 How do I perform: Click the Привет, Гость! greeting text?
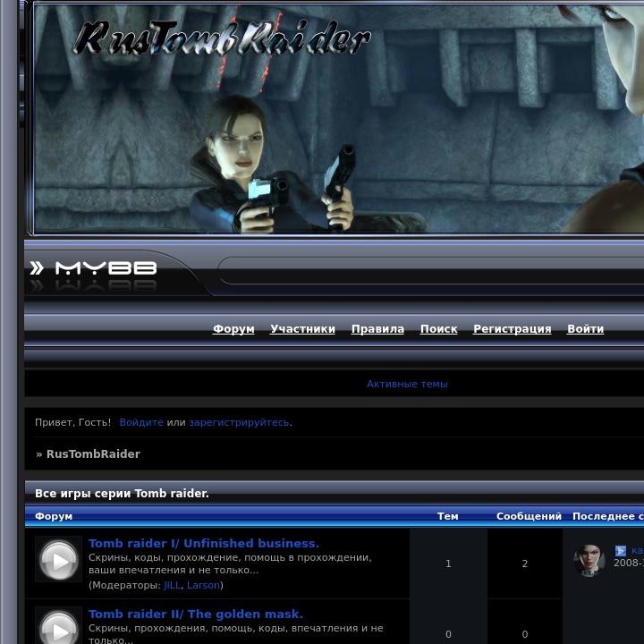(72, 422)
